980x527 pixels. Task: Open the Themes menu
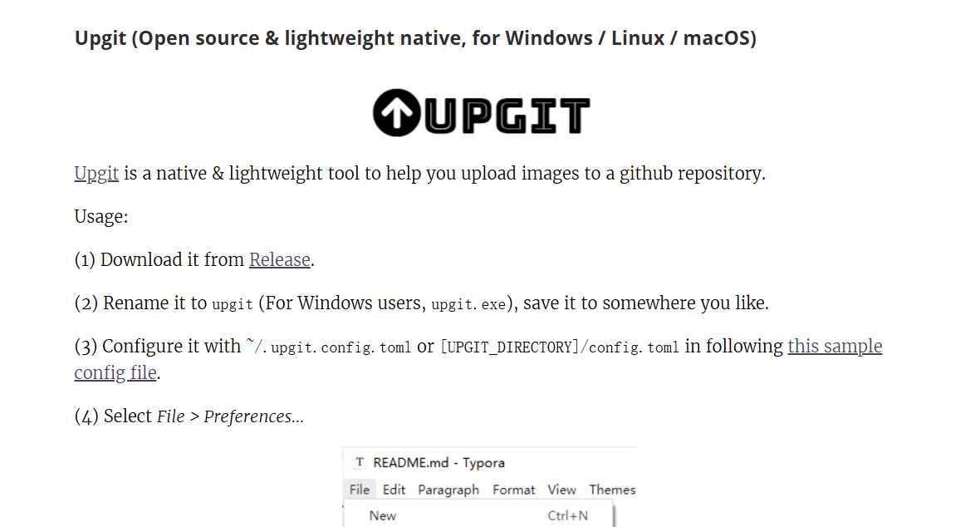click(x=612, y=490)
